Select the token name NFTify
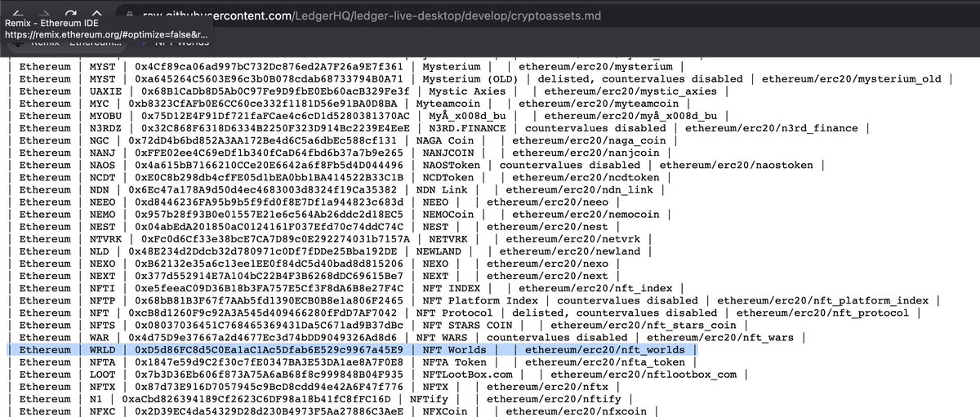Image resolution: width=980 pixels, height=417 pixels. 428,400
